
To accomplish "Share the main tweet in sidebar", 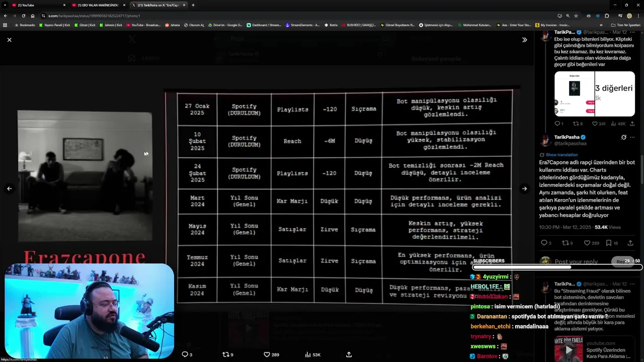I will coord(630,243).
